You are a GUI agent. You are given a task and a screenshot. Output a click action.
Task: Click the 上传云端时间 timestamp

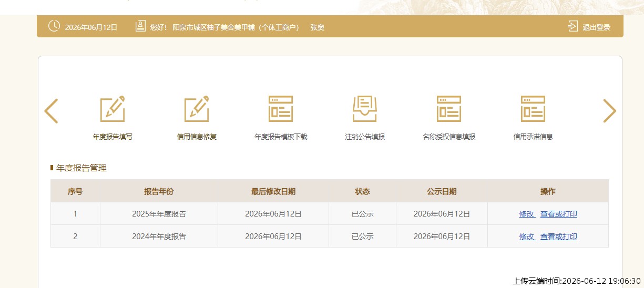(x=577, y=281)
